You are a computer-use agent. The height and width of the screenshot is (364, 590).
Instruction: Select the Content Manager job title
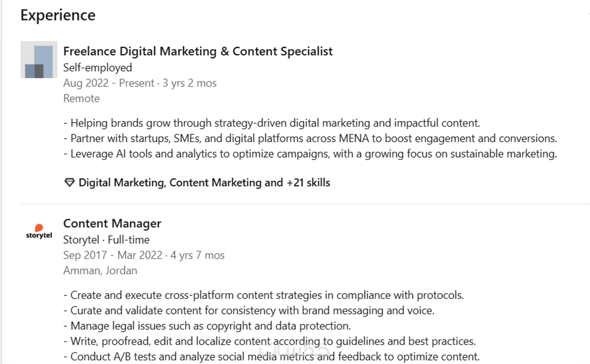tap(112, 224)
